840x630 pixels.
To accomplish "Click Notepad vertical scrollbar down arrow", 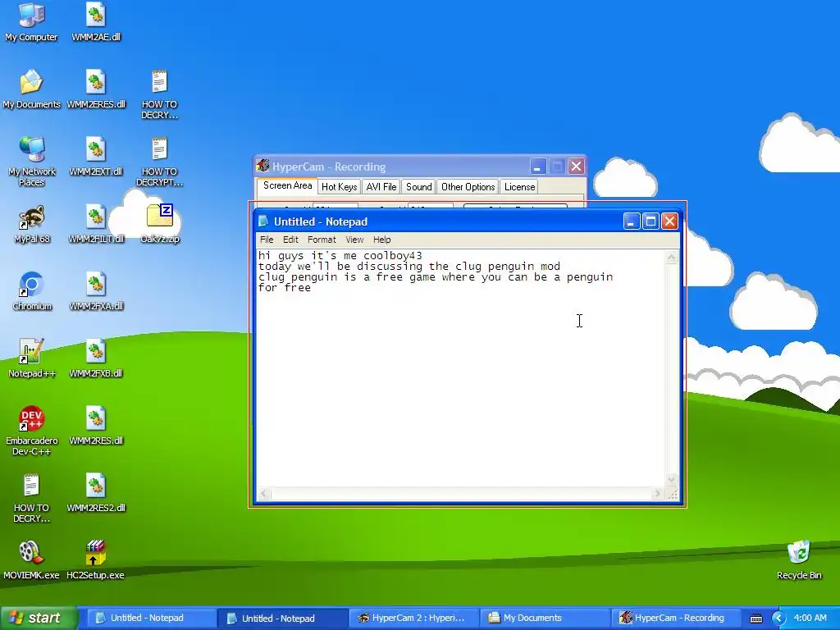I will [671, 479].
